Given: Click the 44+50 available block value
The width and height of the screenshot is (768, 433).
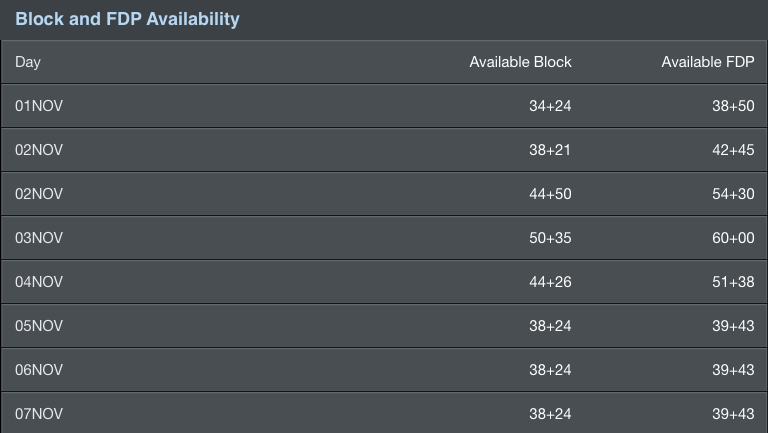Looking at the screenshot, I should [x=550, y=194].
